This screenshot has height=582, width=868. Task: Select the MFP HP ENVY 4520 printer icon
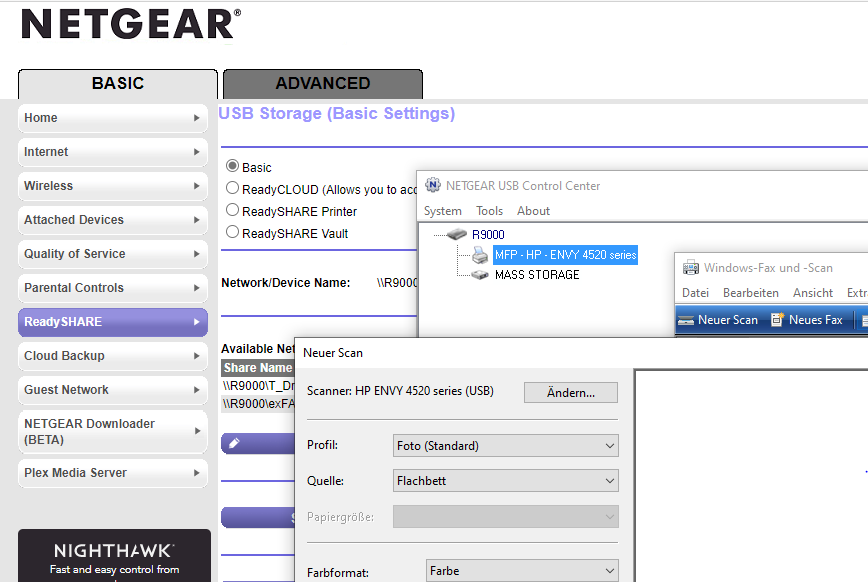480,255
